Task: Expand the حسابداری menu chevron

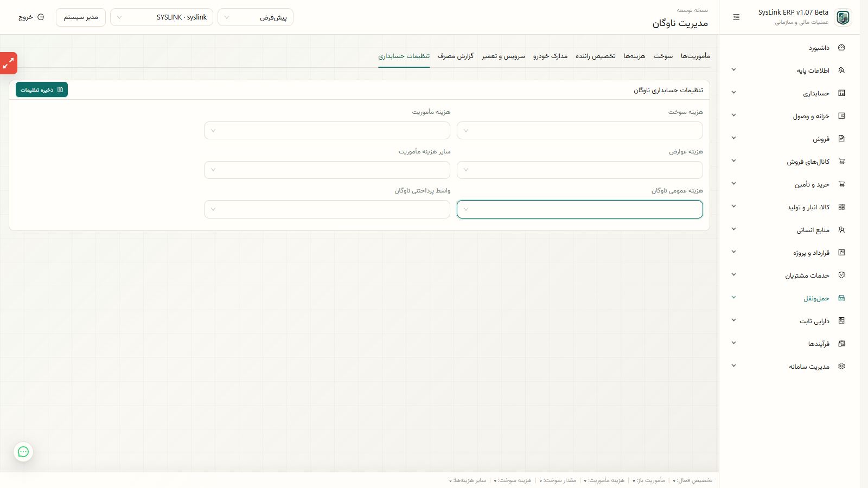Action: coord(733,93)
